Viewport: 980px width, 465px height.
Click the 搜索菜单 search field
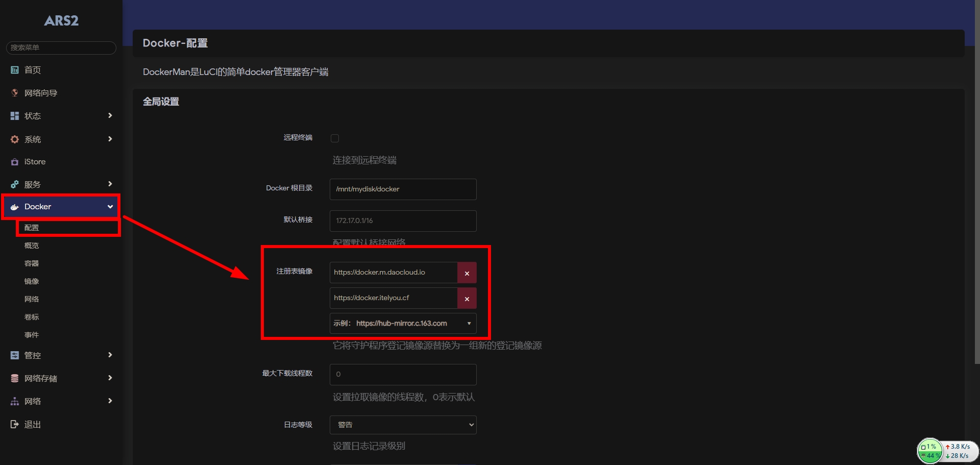[x=61, y=47]
